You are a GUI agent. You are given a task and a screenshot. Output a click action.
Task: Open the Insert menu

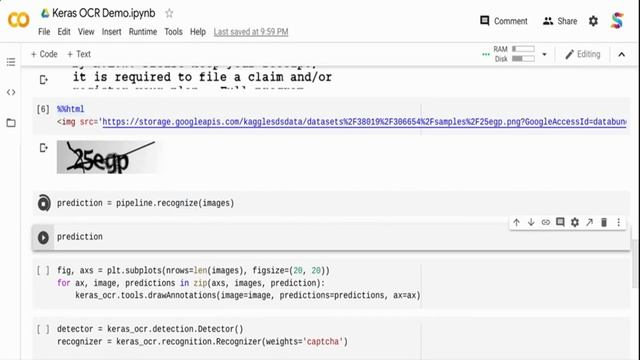[111, 32]
